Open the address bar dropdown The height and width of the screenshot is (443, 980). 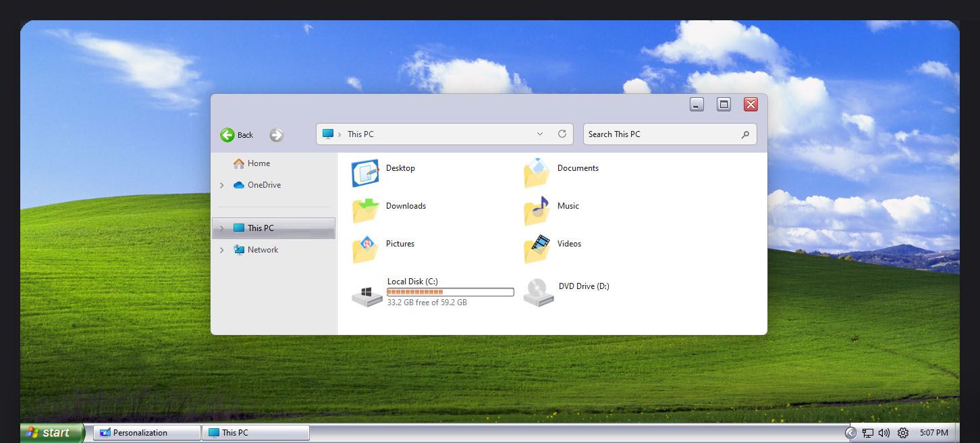[x=539, y=134]
